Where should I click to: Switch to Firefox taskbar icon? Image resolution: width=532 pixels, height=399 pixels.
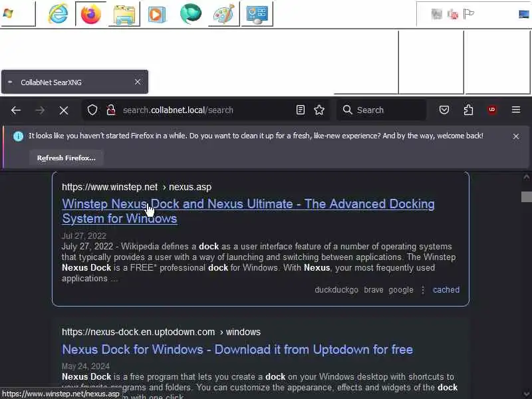click(90, 14)
